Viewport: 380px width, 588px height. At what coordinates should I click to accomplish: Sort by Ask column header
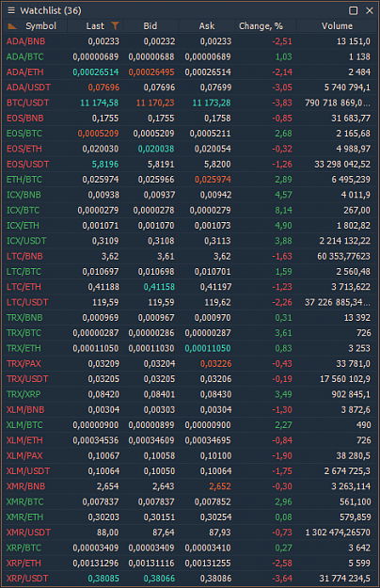pos(207,26)
